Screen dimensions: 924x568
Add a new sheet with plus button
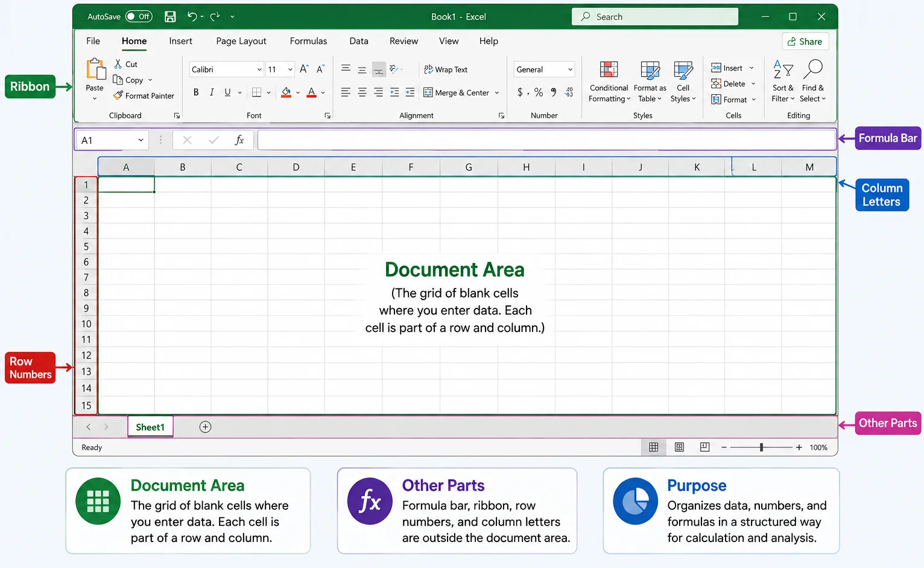coord(205,427)
